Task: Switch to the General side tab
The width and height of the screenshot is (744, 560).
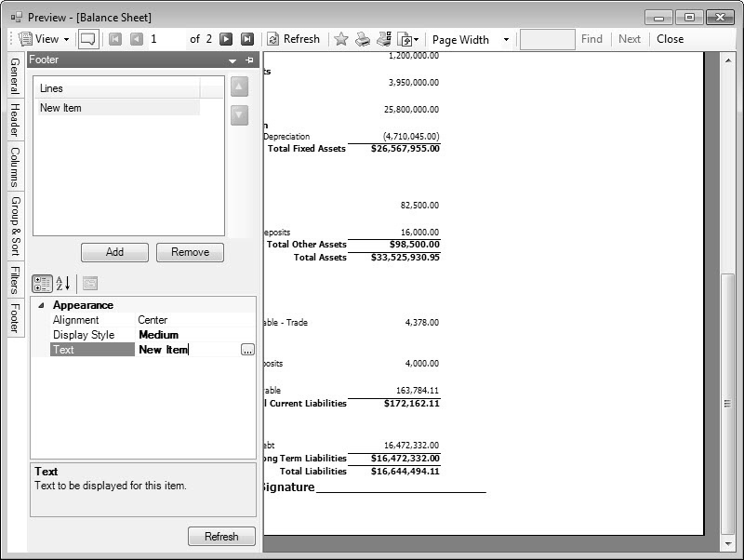Action: [x=14, y=75]
